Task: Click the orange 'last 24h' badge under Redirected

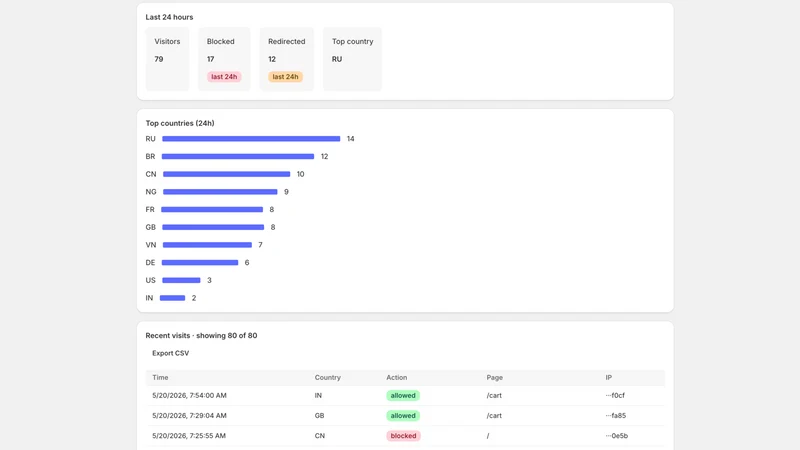Action: click(x=285, y=77)
